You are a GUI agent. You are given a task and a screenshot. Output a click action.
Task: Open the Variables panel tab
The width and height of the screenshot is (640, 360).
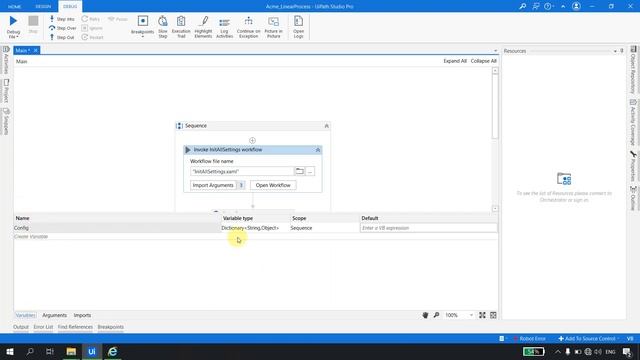tap(25, 315)
